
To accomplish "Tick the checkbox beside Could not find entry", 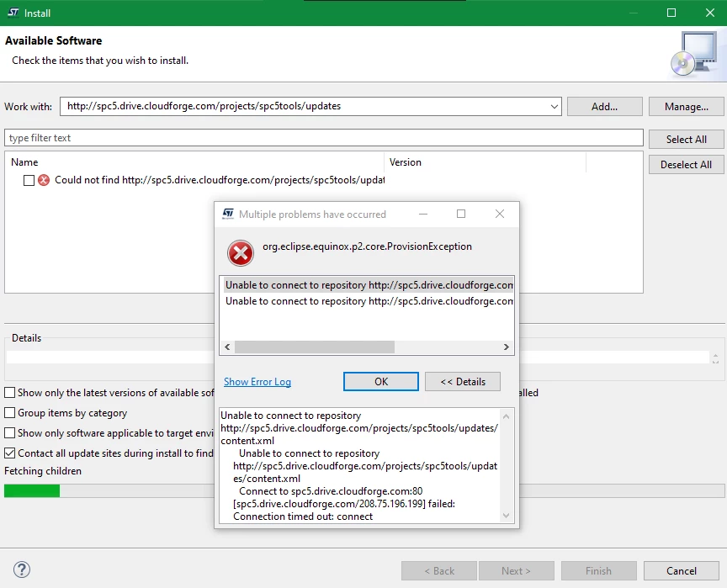I will (29, 180).
